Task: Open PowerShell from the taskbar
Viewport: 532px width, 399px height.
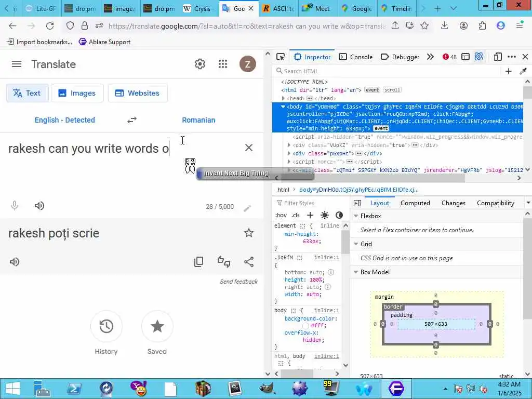Action: pos(74,389)
